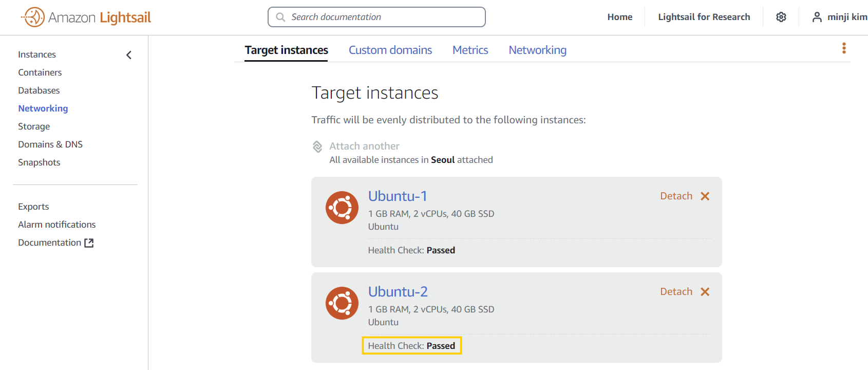The image size is (868, 370).
Task: Select Containers in the sidebar
Action: coord(40,72)
